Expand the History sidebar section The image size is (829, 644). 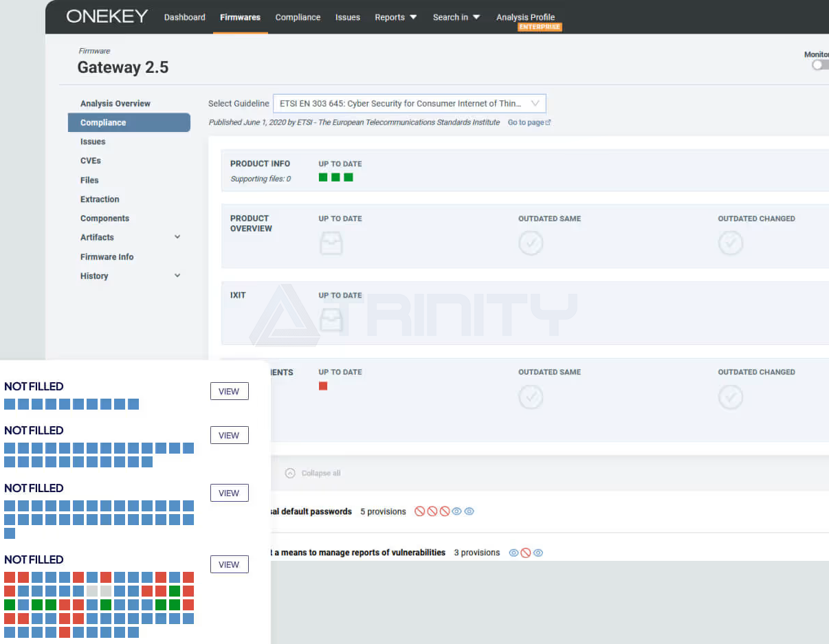click(x=177, y=276)
